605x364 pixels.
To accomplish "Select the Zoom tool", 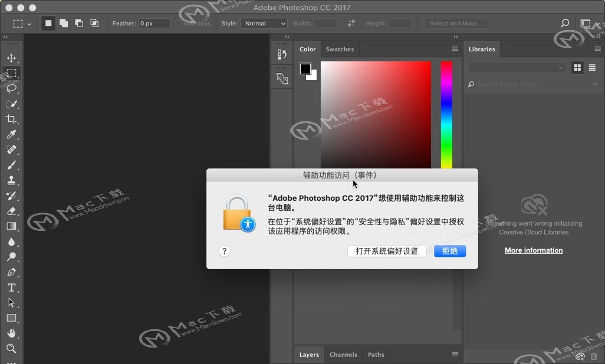I will click(11, 349).
